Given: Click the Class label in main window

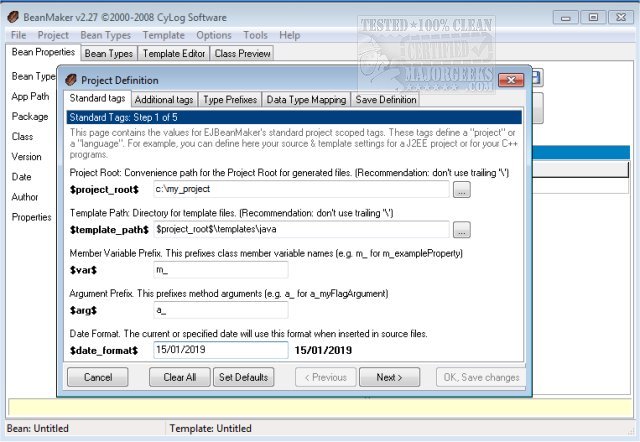Looking at the screenshot, I should click(22, 137).
